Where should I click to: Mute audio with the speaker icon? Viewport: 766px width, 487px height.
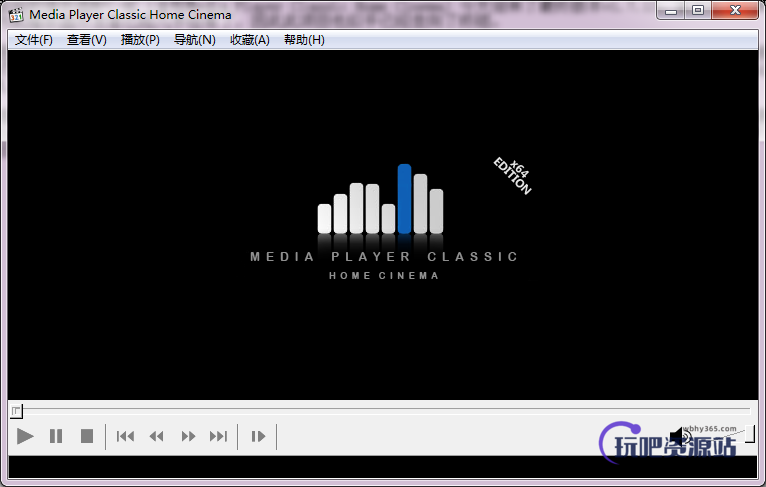tap(681, 436)
